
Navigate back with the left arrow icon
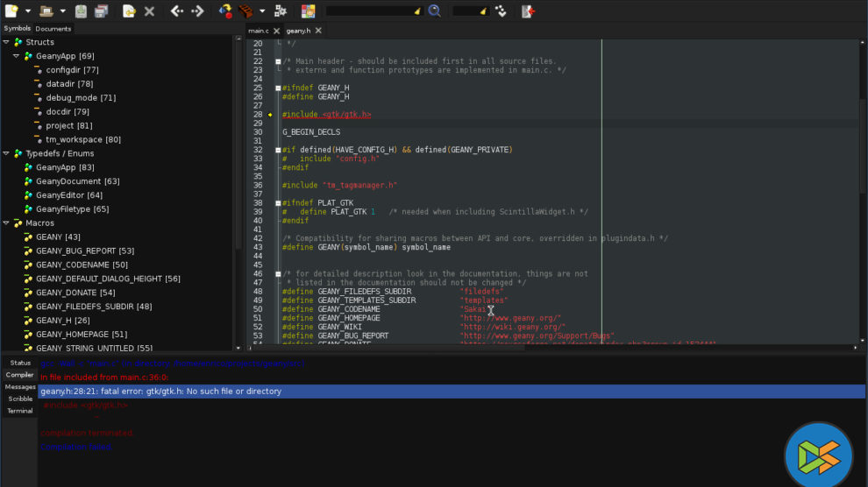176,11
